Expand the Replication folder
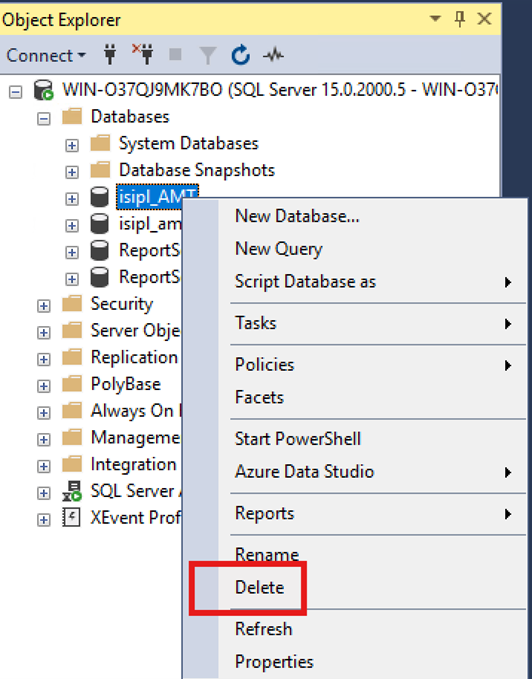Image resolution: width=532 pixels, height=679 pixels. [44, 359]
